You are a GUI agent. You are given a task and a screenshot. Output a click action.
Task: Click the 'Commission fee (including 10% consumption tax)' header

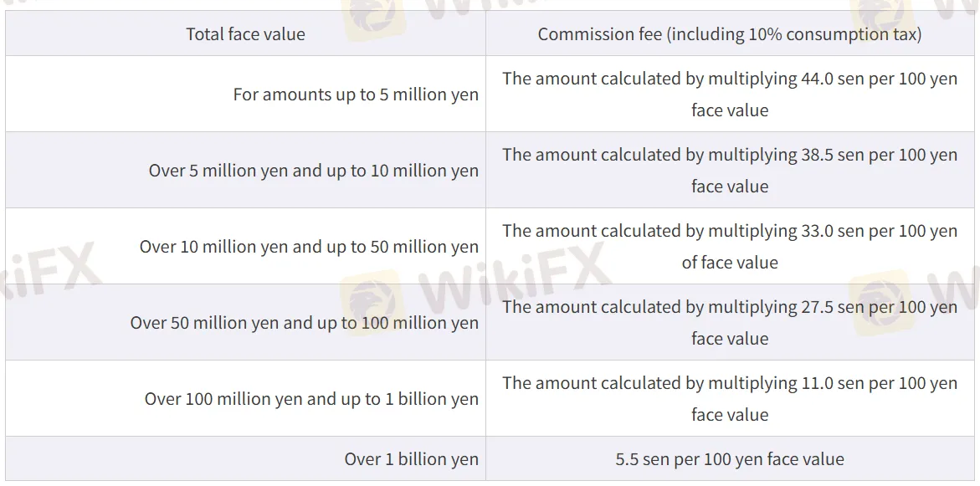click(x=730, y=33)
